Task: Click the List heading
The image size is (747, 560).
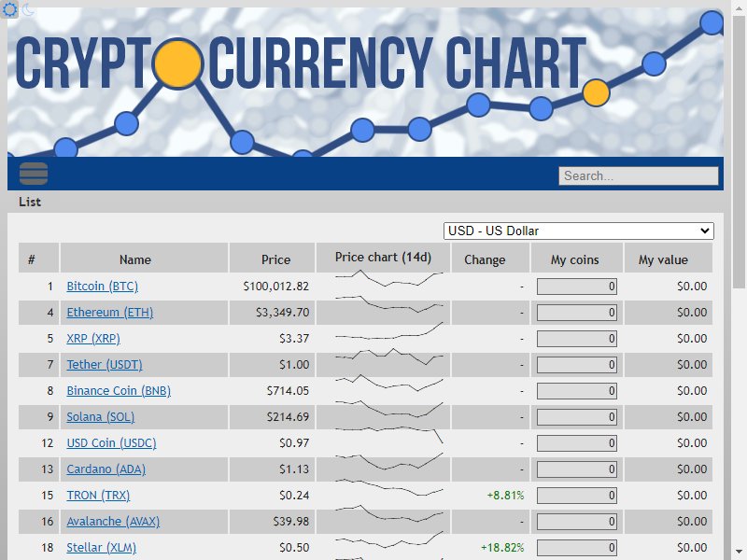Action: 30,202
